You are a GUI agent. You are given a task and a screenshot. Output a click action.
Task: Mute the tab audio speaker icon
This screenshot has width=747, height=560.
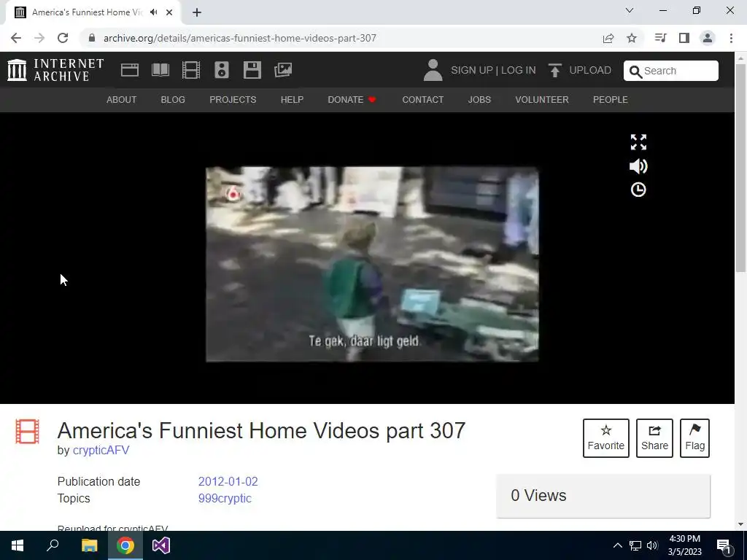(153, 12)
